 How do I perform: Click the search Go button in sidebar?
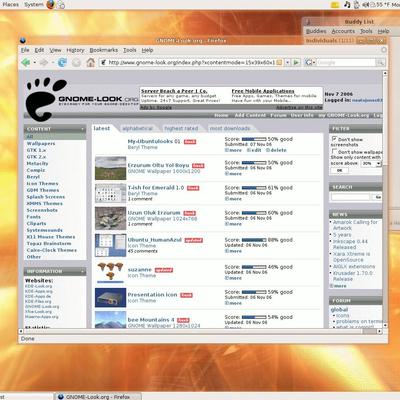tap(378, 197)
